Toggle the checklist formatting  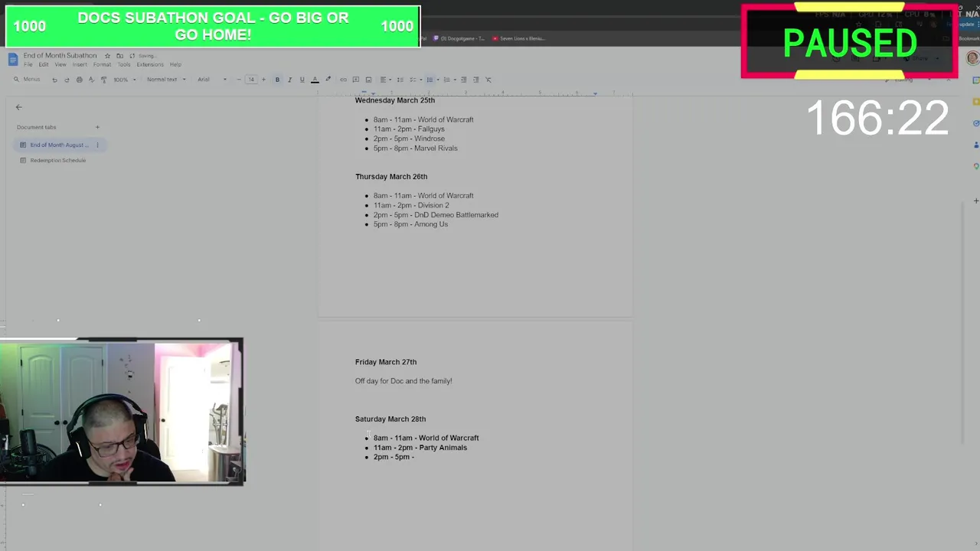tap(412, 80)
